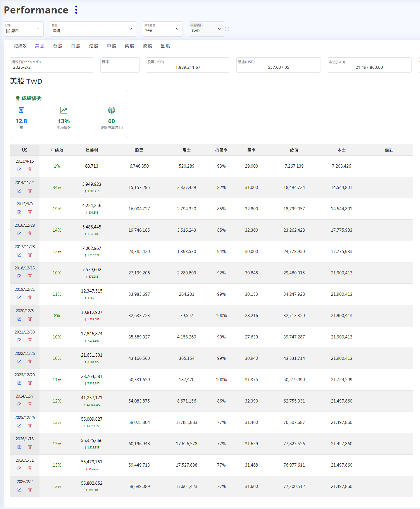
Task: Edit the 2019/12/21 performance row
Action: [19, 298]
